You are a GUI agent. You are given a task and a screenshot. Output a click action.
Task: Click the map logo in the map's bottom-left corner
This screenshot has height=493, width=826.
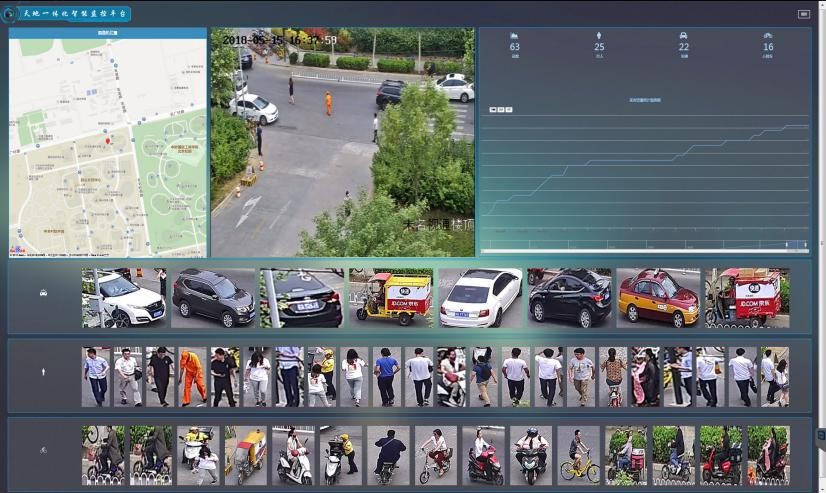pyautogui.click(x=17, y=250)
